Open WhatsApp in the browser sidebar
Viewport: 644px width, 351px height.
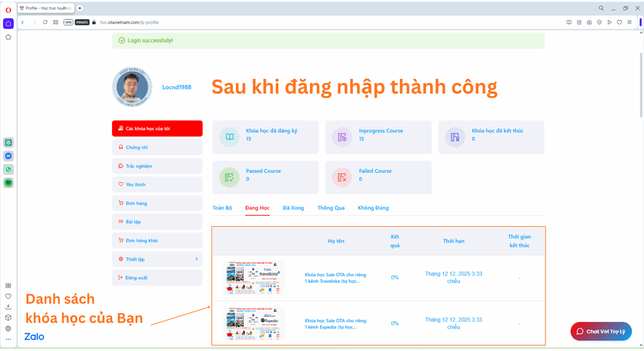click(x=8, y=169)
